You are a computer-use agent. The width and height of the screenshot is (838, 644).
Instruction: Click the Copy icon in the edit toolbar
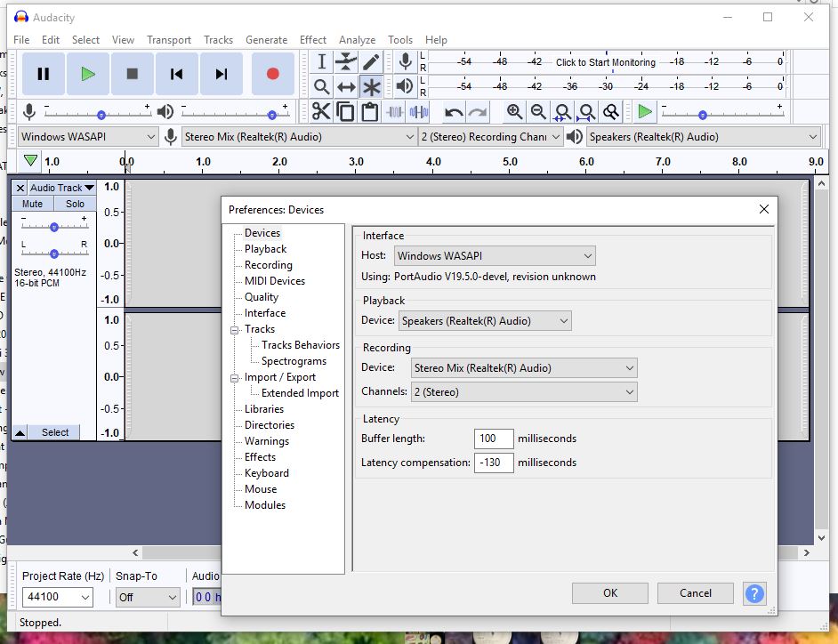(346, 112)
